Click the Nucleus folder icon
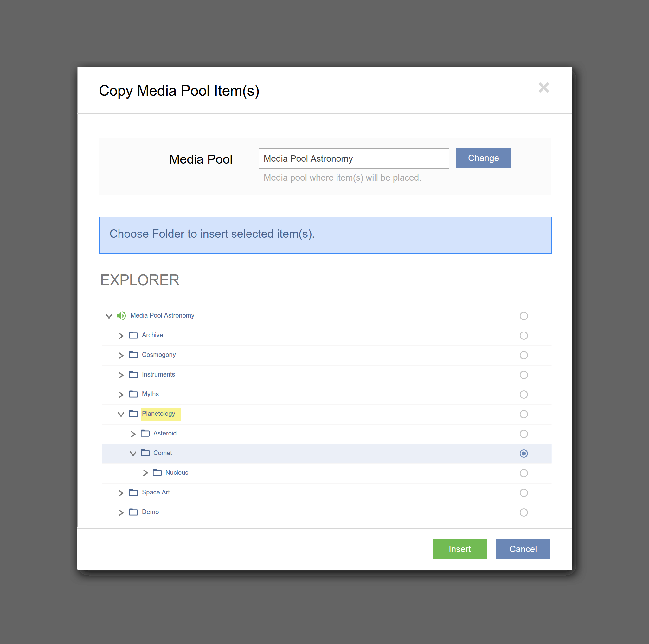649x644 pixels. click(157, 473)
